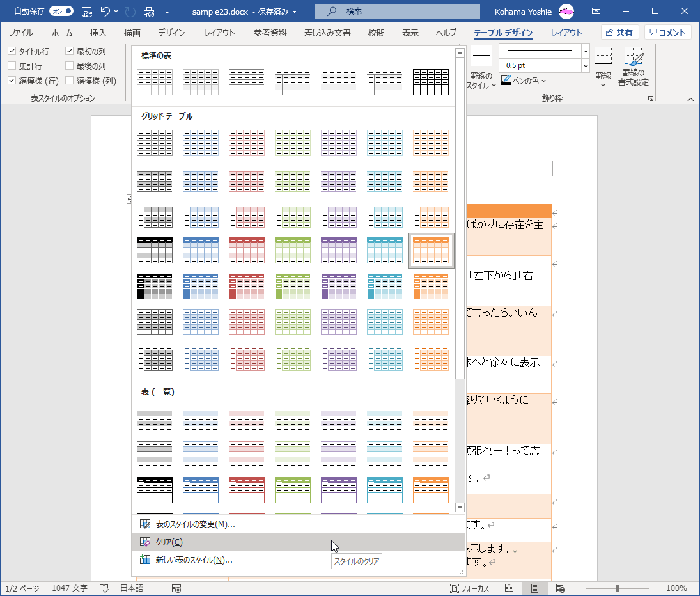The width and height of the screenshot is (700, 596).
Task: Select the 罫線の書式設定 border painter icon
Action: 634,56
